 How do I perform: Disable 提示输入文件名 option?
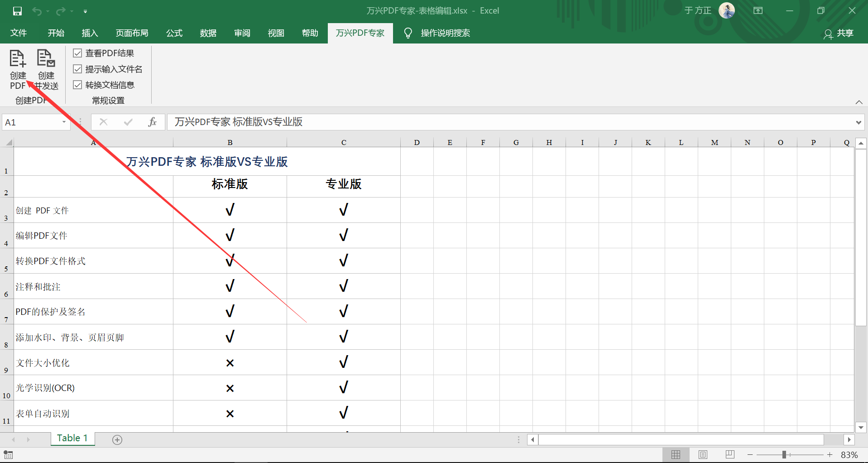77,69
